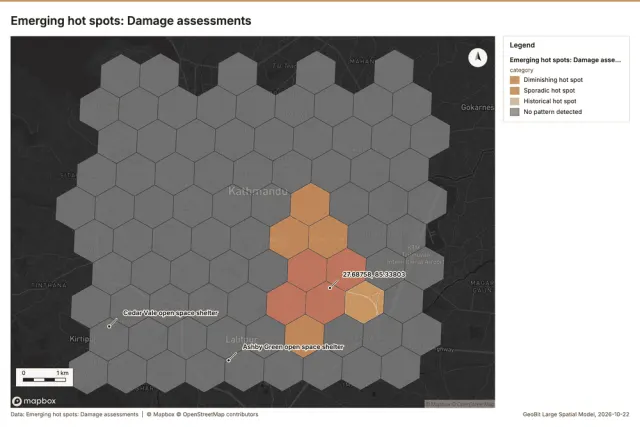Click the Sporadic hot spot legend text
Viewport: 640px width, 427px height.
pos(549,91)
